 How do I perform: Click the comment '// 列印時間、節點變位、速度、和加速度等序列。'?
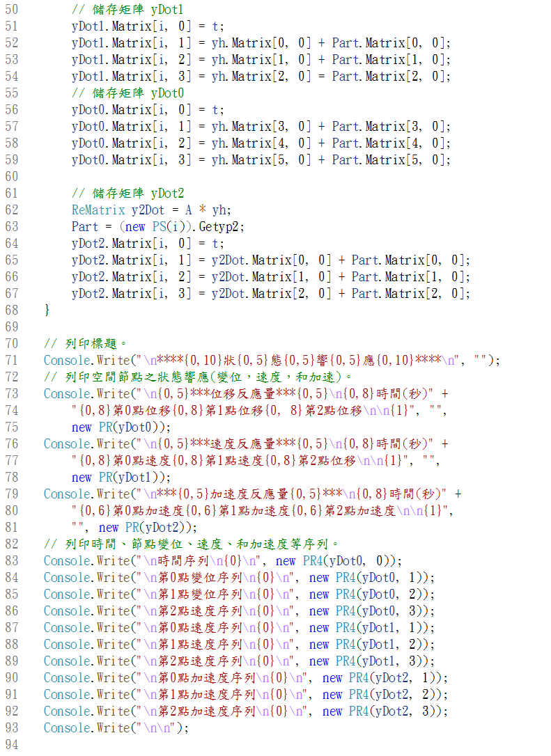point(192,544)
